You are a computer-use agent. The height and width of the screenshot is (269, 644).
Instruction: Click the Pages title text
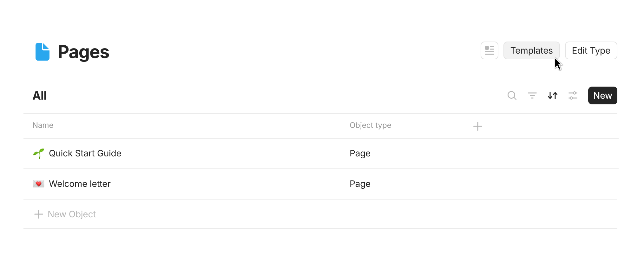click(83, 52)
